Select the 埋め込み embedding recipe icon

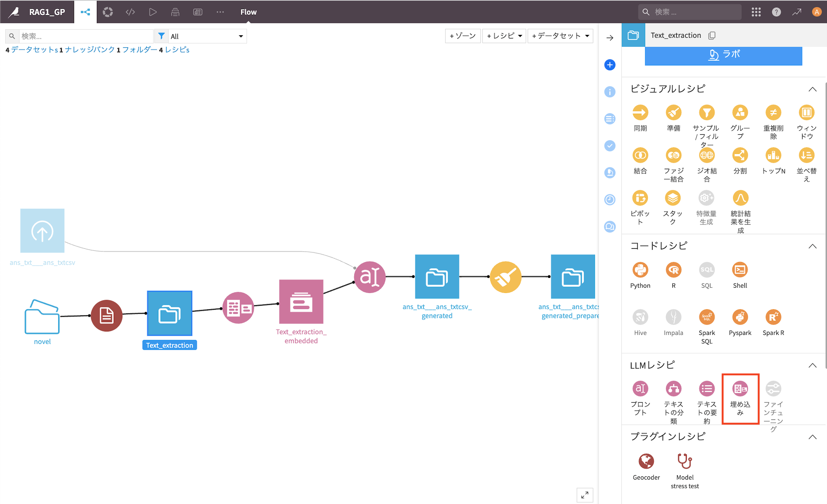click(x=740, y=389)
